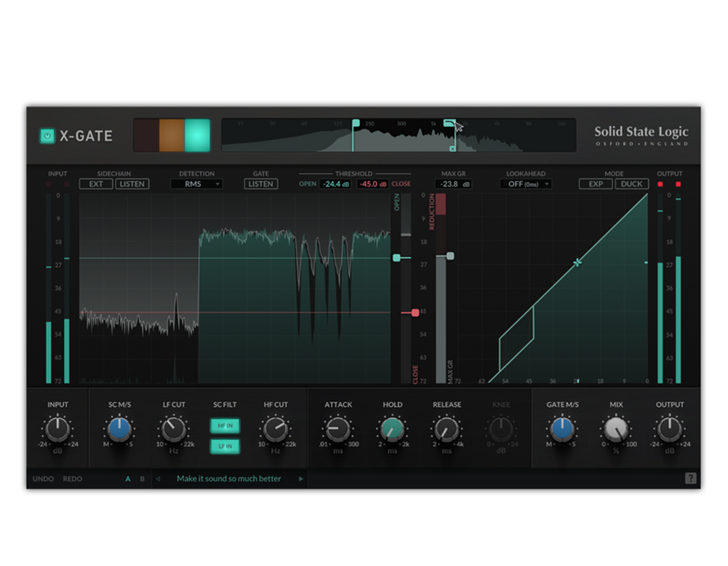Enable sidechain EXT button
Viewport: 728px width, 566px height.
pos(95,184)
